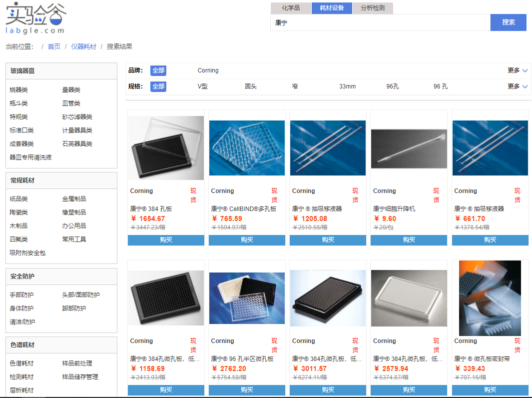The height and width of the screenshot is (398, 532).
Task: Expand 更多 in the 品牌 filter row
Action: point(518,70)
